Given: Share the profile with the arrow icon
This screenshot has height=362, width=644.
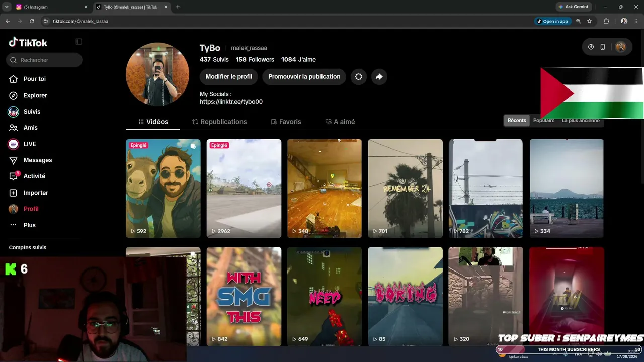Looking at the screenshot, I should 379,77.
